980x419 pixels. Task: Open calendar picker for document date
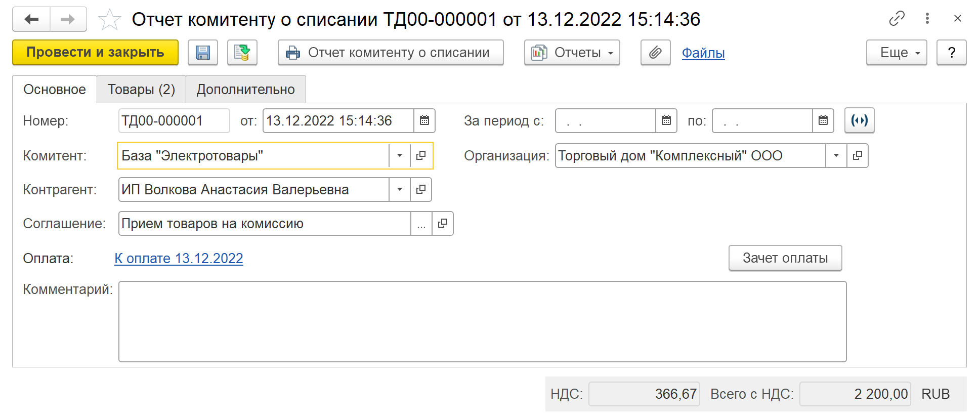point(424,121)
